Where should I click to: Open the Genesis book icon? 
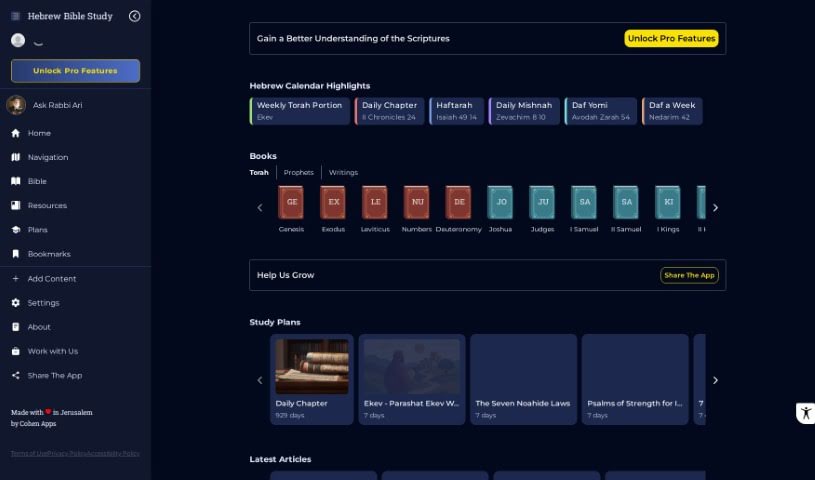point(291,202)
